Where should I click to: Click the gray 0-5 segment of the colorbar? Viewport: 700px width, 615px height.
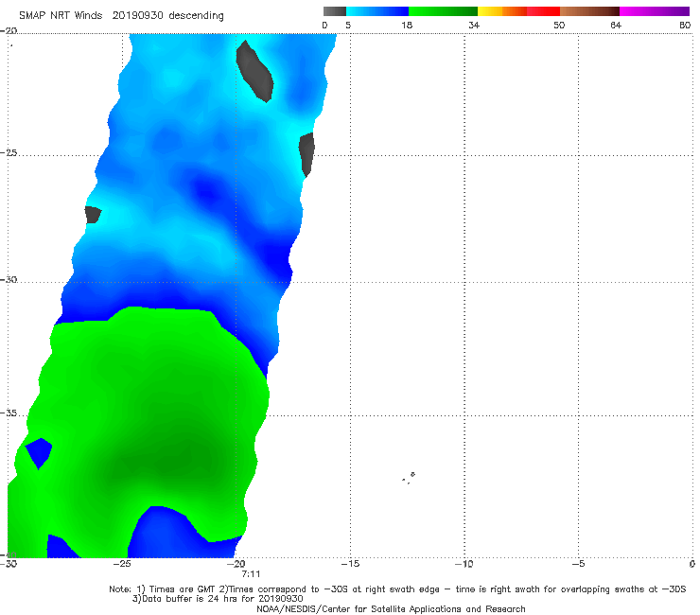(x=334, y=11)
